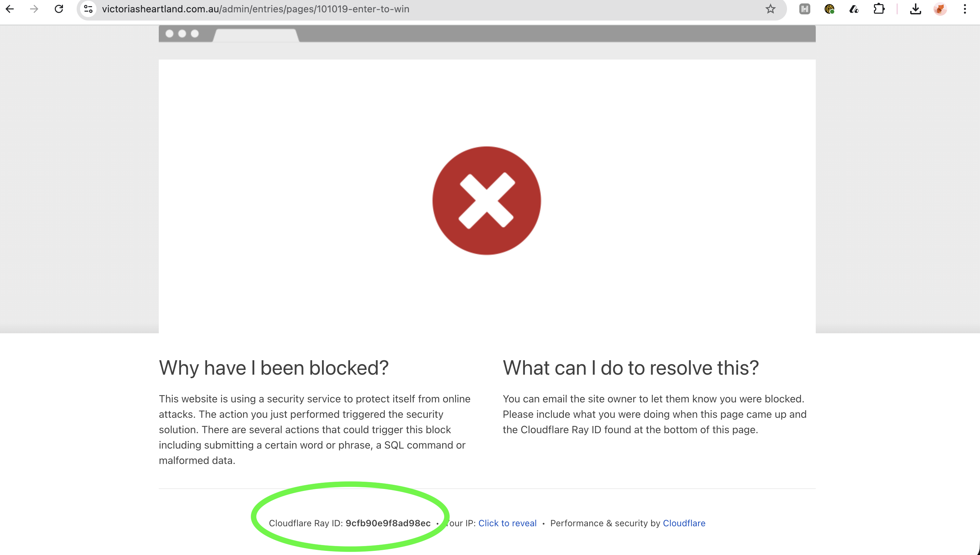Click the 'Cloudflare Ray ID:' label
This screenshot has height=555, width=980.
(x=306, y=523)
